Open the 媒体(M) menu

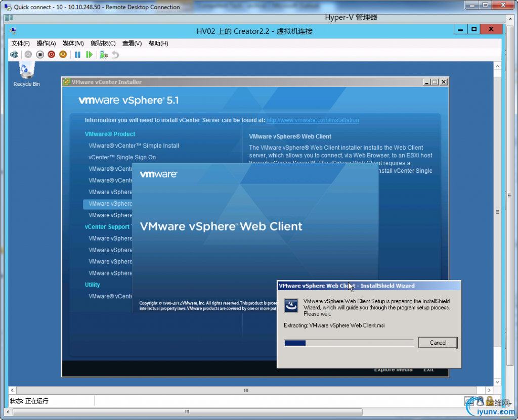tap(73, 43)
